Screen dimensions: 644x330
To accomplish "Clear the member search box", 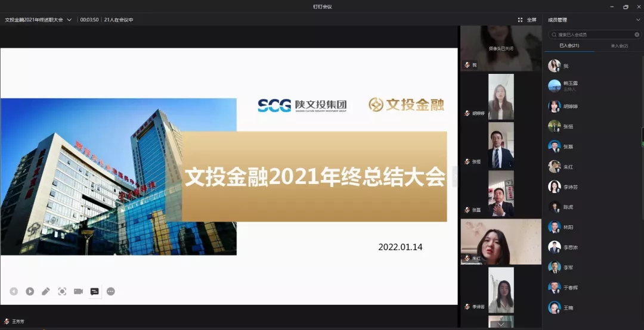I will [x=637, y=35].
